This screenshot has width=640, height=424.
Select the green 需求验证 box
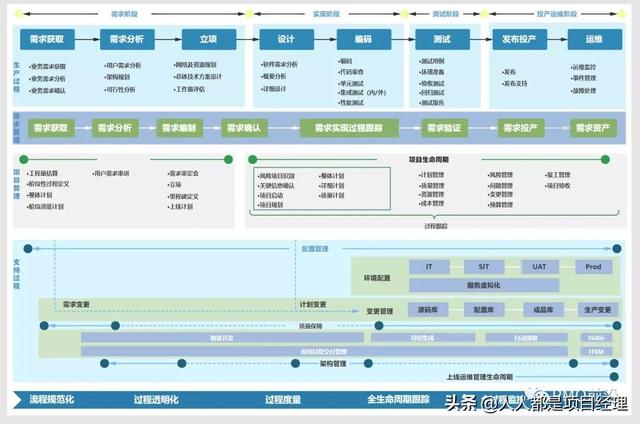tap(444, 128)
